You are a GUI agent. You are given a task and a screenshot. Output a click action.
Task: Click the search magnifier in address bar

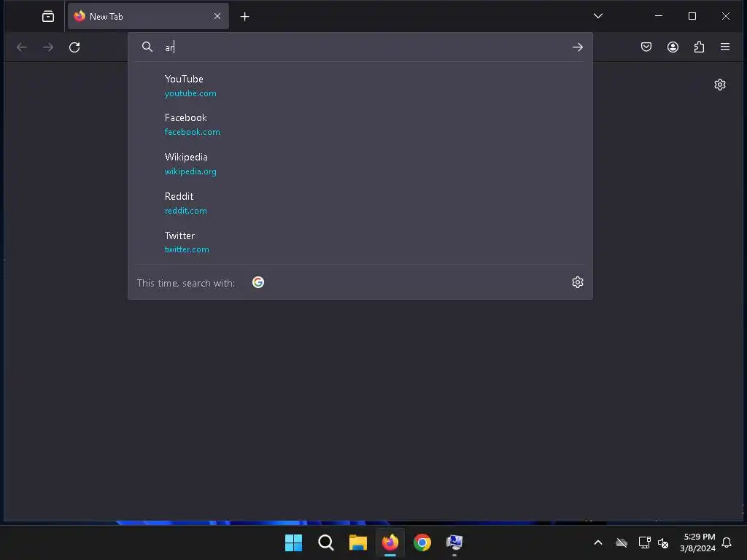coord(147,47)
